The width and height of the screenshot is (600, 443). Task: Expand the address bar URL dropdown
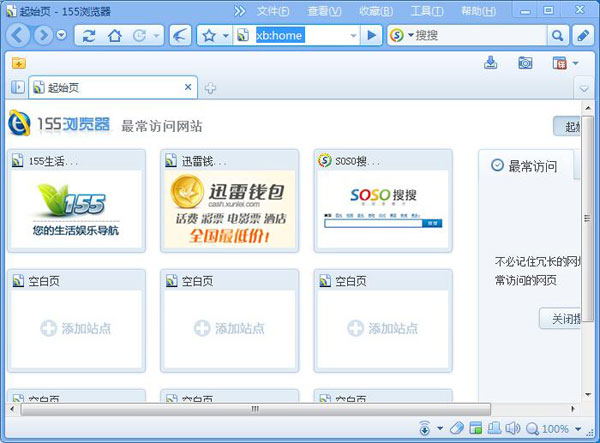353,36
